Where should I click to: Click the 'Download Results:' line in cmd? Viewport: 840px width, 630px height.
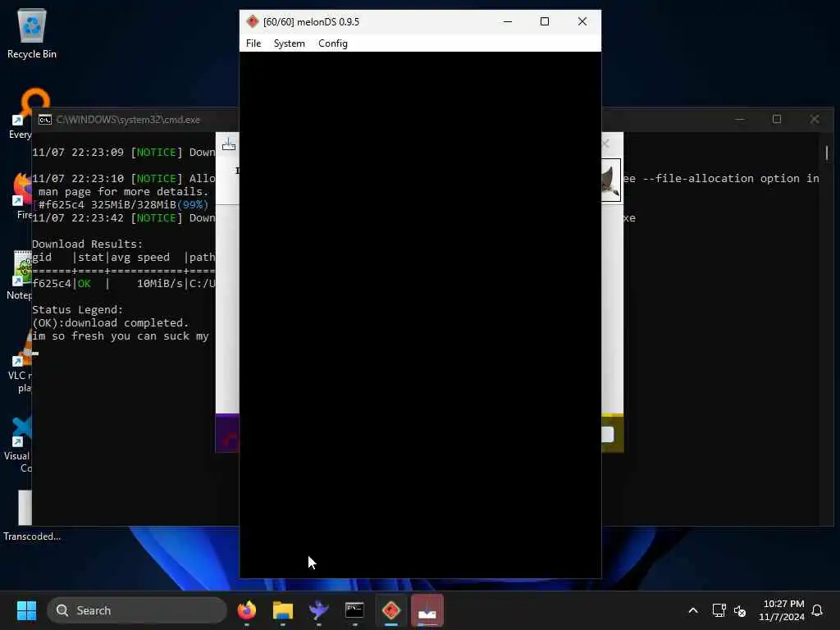[87, 244]
